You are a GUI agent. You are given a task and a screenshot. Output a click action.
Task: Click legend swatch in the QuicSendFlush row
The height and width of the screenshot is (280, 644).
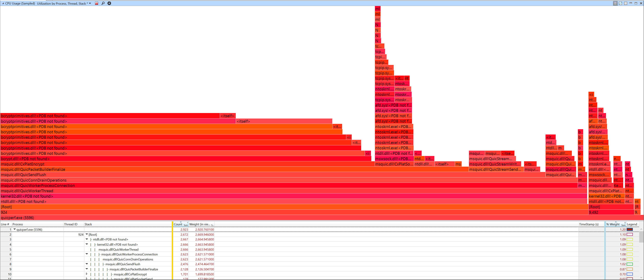pos(630,264)
